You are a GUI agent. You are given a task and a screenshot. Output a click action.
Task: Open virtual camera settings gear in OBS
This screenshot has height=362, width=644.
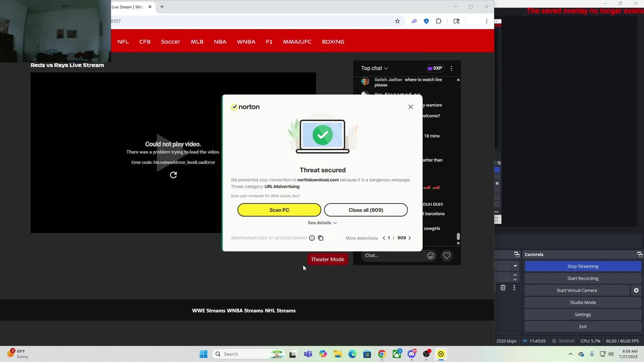coord(636,291)
